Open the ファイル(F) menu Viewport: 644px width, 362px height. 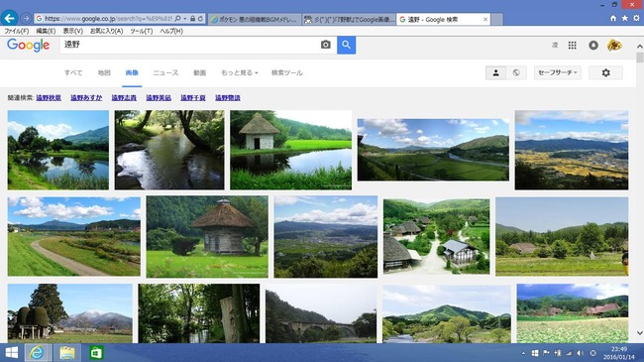(x=17, y=31)
